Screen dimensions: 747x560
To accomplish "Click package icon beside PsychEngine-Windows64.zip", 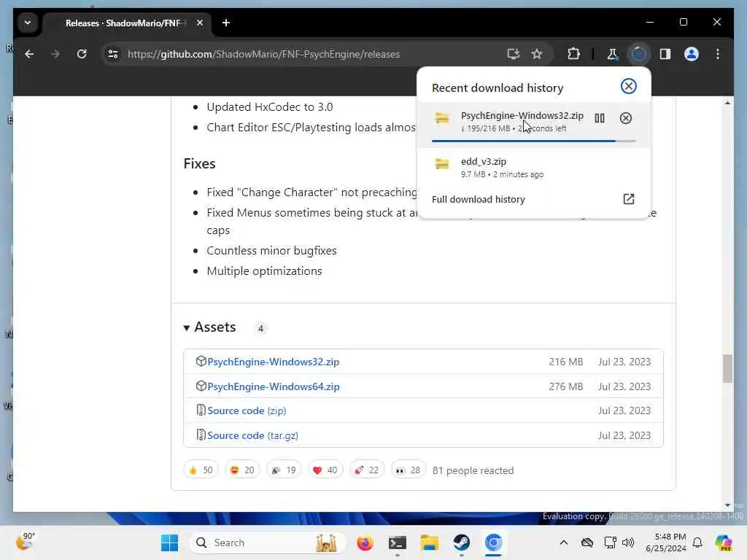I will coord(201,386).
